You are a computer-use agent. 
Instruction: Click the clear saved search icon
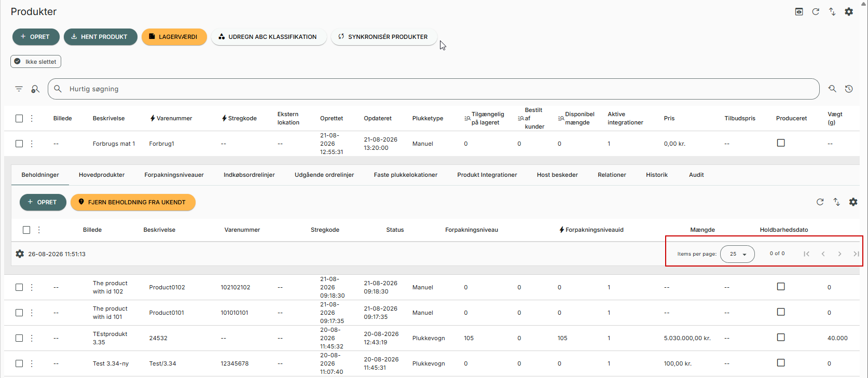tap(35, 89)
